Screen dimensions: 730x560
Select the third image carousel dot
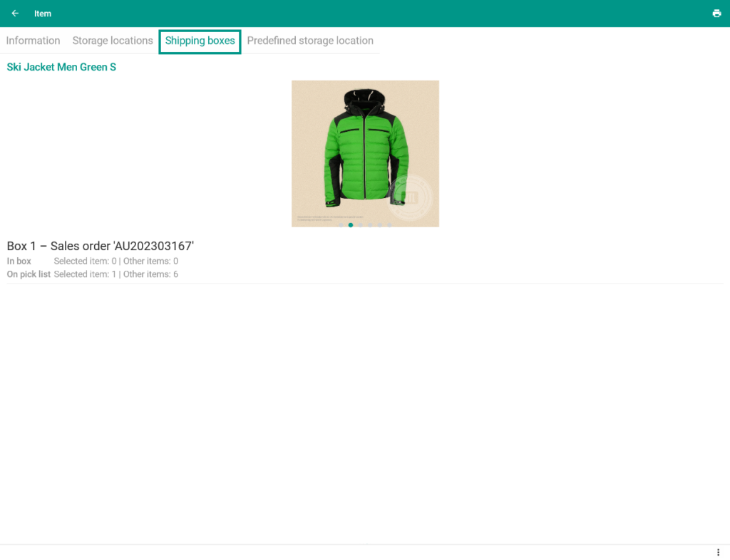[360, 225]
